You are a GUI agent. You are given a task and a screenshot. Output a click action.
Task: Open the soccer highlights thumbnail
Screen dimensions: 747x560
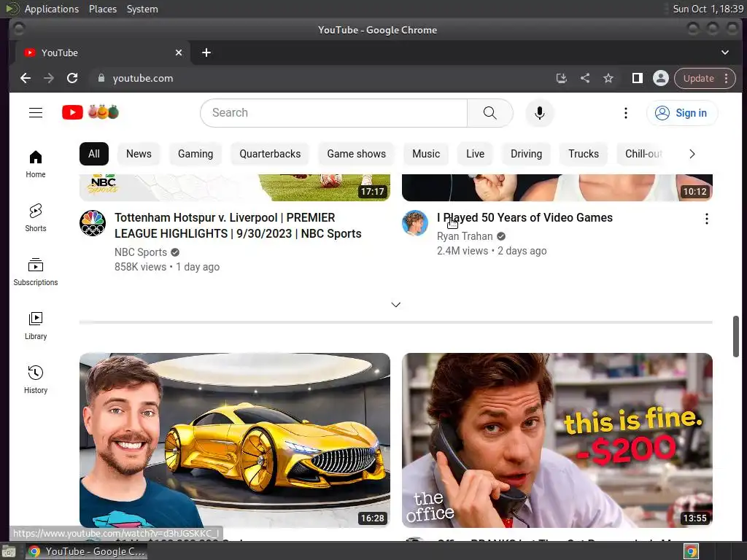click(235, 187)
